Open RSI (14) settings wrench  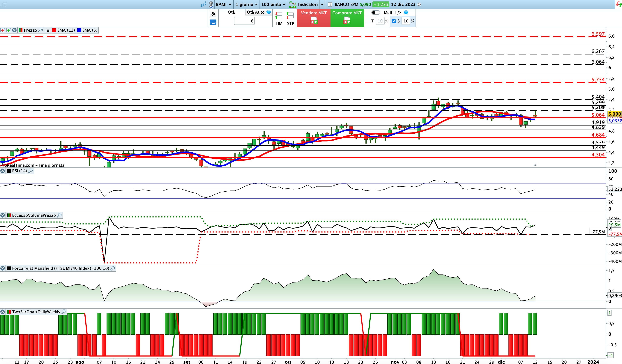pyautogui.click(x=31, y=171)
